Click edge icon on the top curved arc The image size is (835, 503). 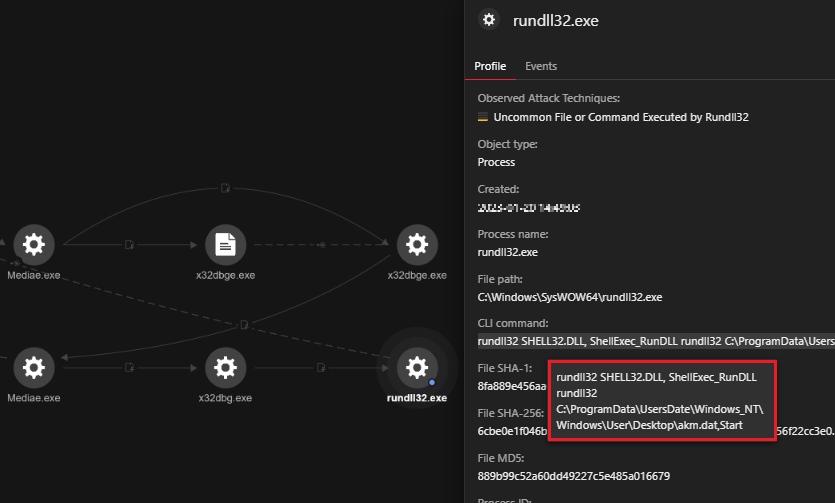[x=225, y=187]
